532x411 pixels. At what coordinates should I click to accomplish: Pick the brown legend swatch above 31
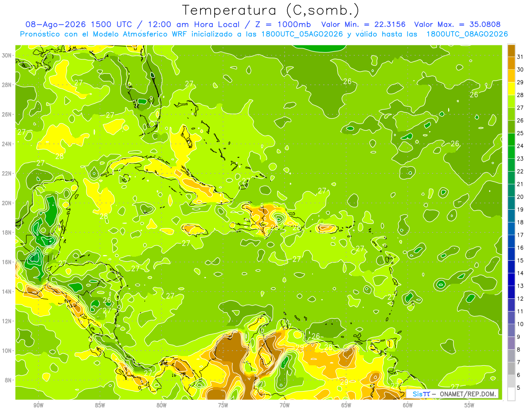point(511,50)
